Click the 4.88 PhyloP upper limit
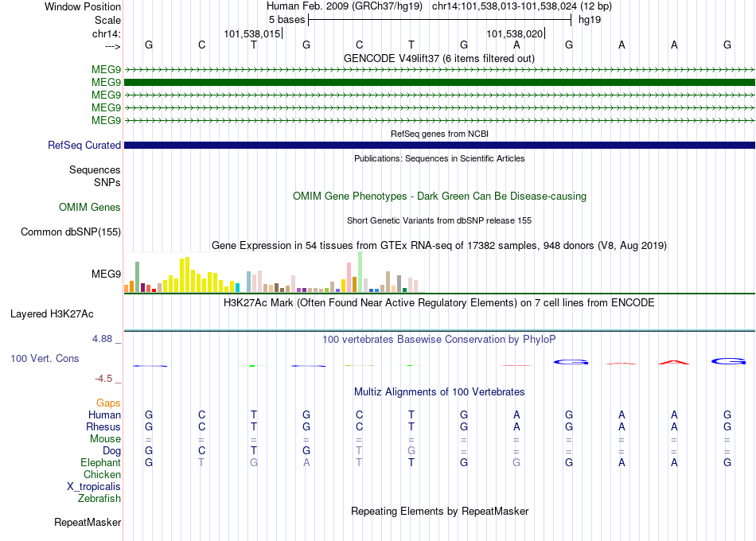Viewport: 756px width, 541px height. point(102,339)
